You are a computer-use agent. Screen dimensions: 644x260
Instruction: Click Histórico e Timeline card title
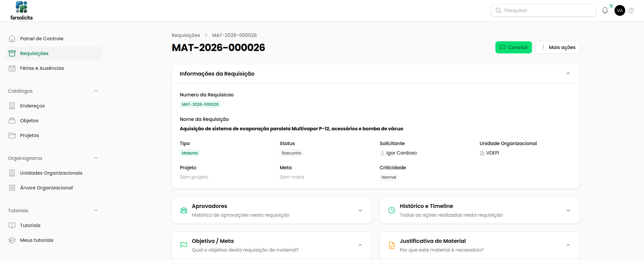(426, 206)
